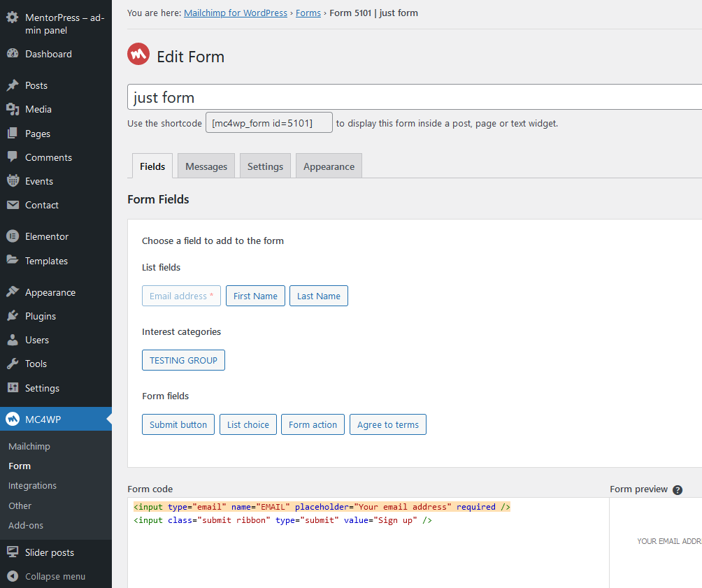Click the form title input field
702x588 pixels.
point(413,97)
